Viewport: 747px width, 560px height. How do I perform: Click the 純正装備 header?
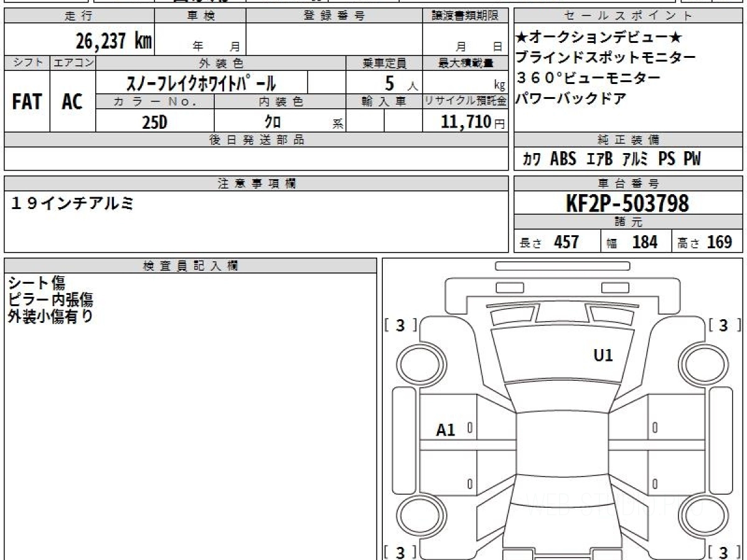629,139
